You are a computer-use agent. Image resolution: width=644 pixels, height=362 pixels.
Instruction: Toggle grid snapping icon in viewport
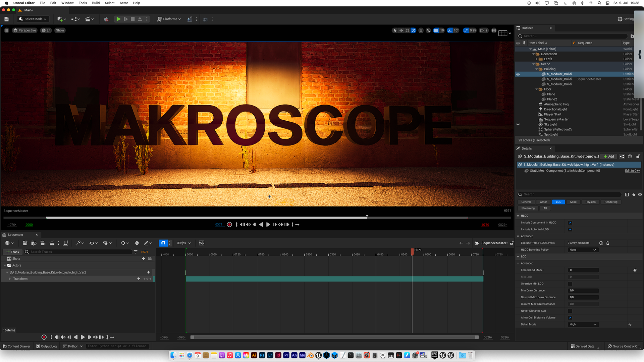click(x=436, y=31)
